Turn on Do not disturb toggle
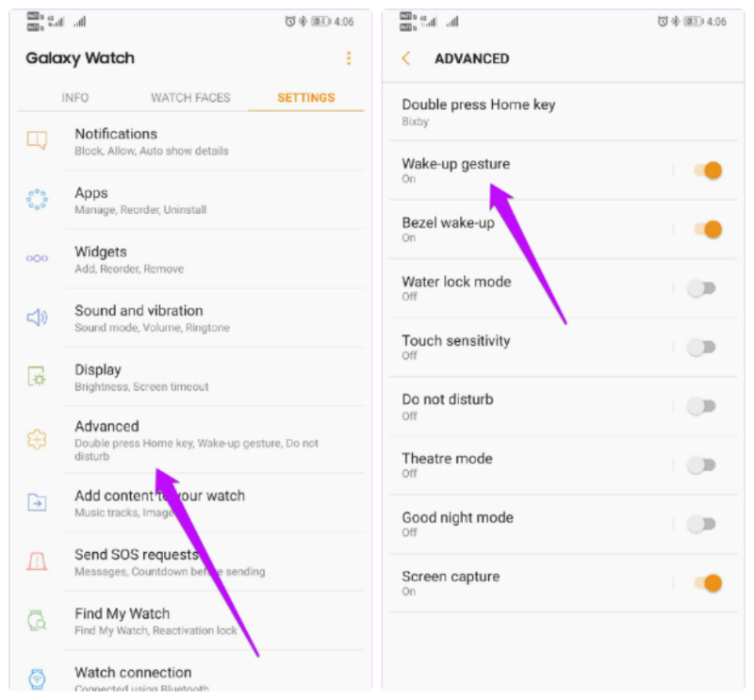Screen dimensions: 754x700 click(x=701, y=406)
